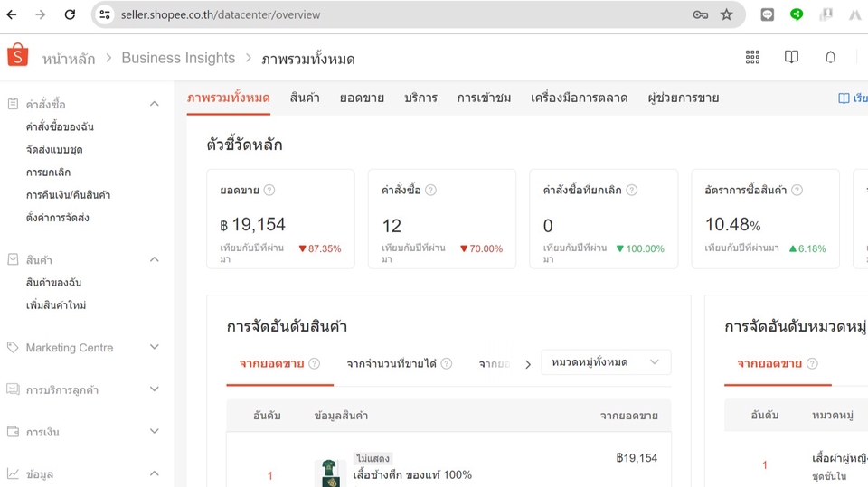Open การยกเลิก in sidebar

[48, 172]
